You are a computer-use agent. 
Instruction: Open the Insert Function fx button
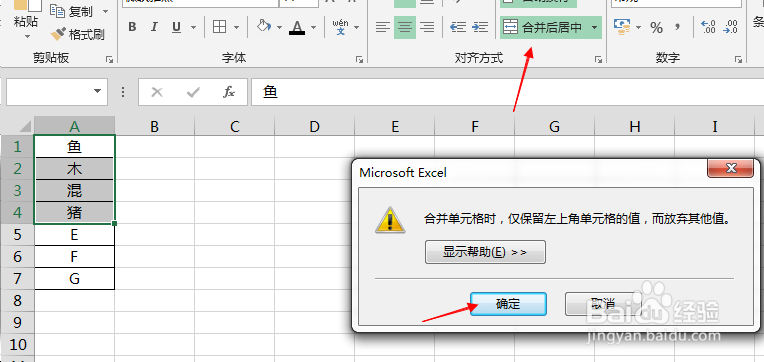coord(229,92)
